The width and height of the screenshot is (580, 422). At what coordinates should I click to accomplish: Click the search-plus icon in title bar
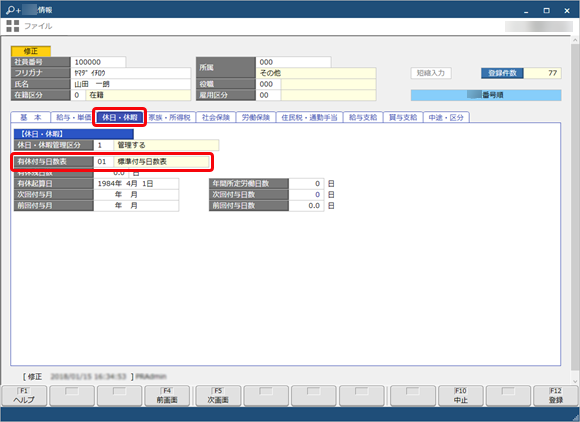(x=13, y=10)
